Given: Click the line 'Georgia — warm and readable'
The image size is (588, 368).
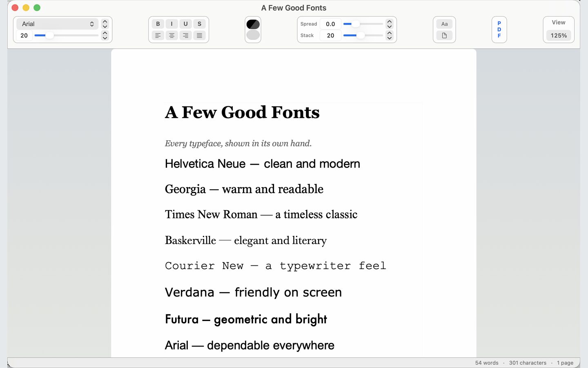Looking at the screenshot, I should pos(244,189).
